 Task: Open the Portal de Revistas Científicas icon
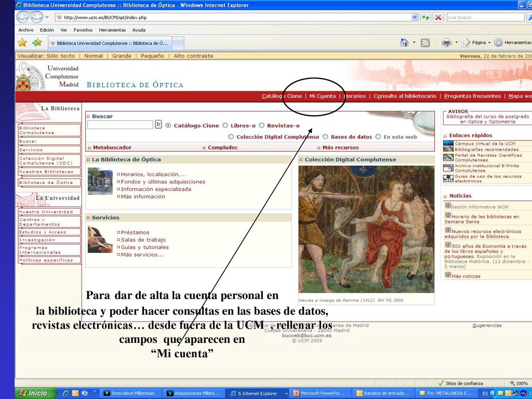tap(448, 157)
